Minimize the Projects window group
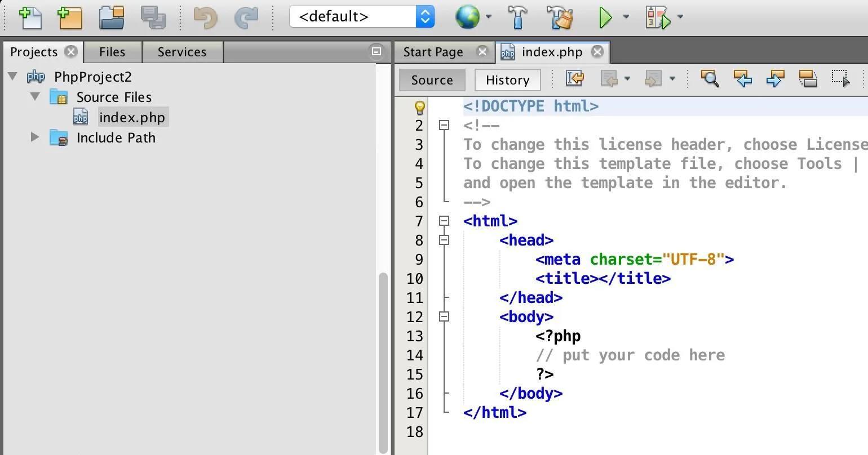 (x=377, y=51)
